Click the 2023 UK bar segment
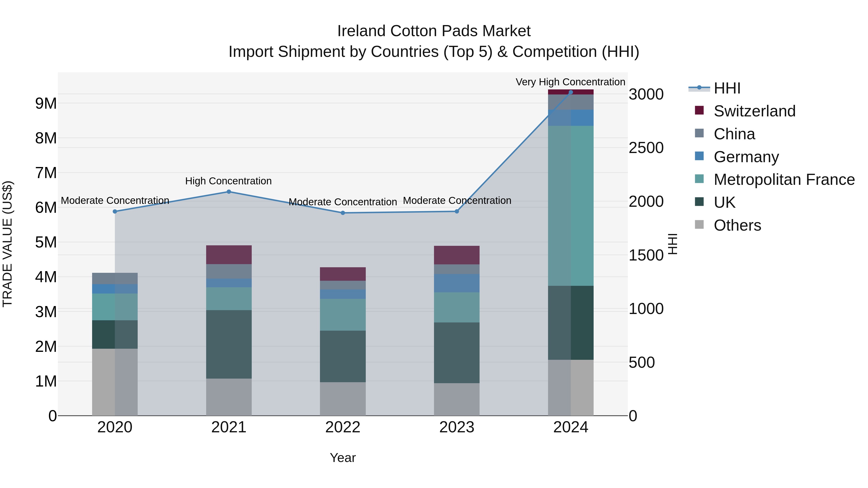868x488 pixels. tap(457, 353)
